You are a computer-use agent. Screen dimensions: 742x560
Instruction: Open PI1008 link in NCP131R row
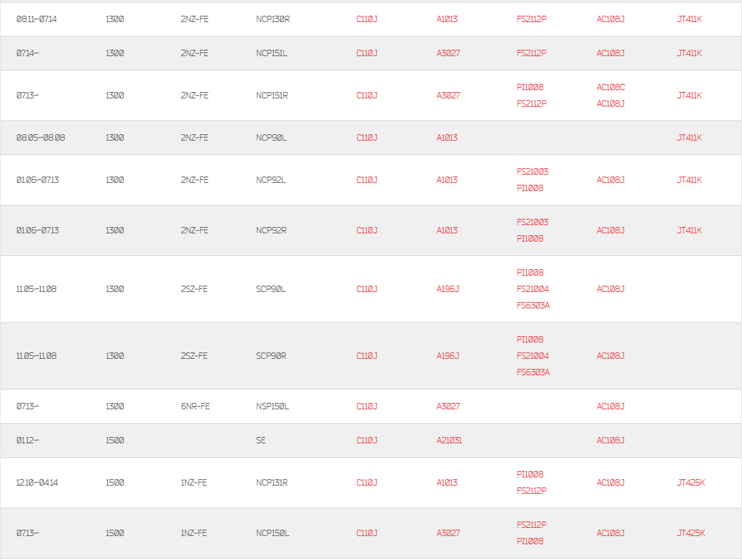(530, 475)
